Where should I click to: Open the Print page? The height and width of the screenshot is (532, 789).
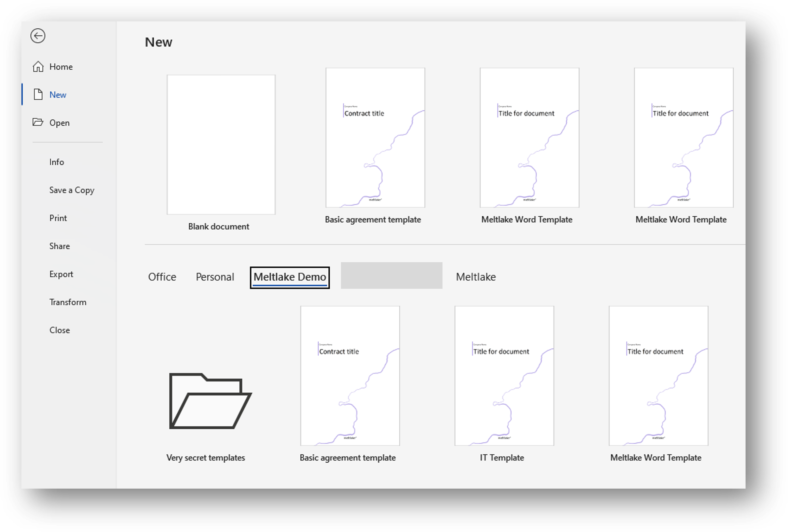[58, 218]
